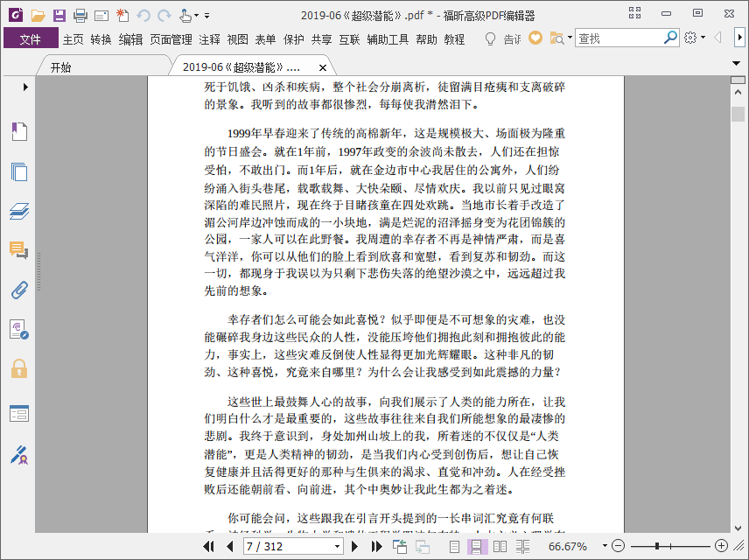Jump to last page

click(376, 546)
